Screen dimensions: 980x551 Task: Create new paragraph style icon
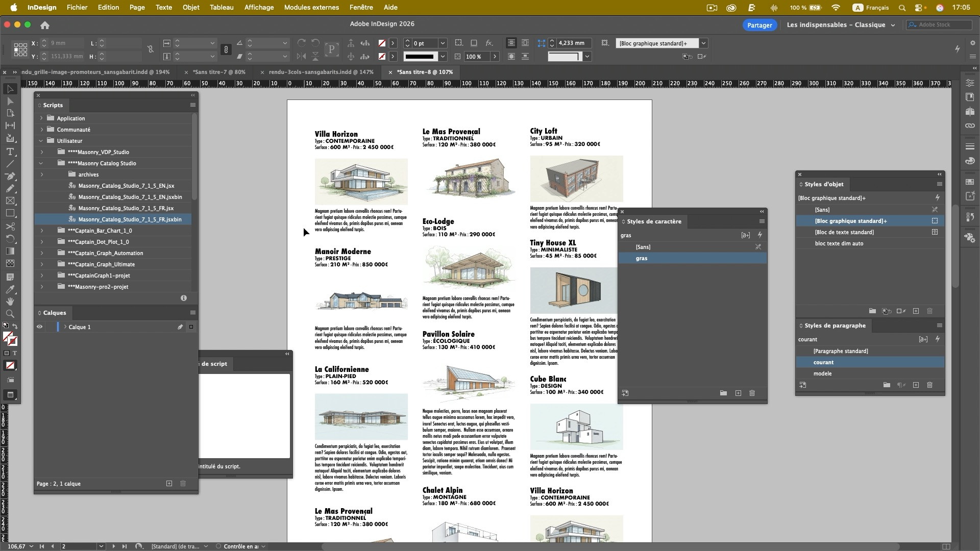tap(916, 385)
